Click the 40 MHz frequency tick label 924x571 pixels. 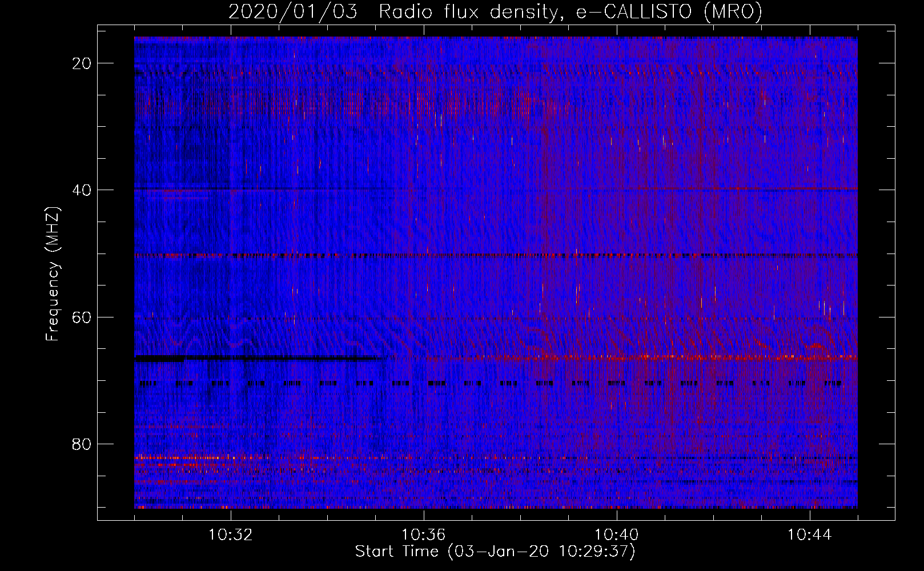pos(82,190)
